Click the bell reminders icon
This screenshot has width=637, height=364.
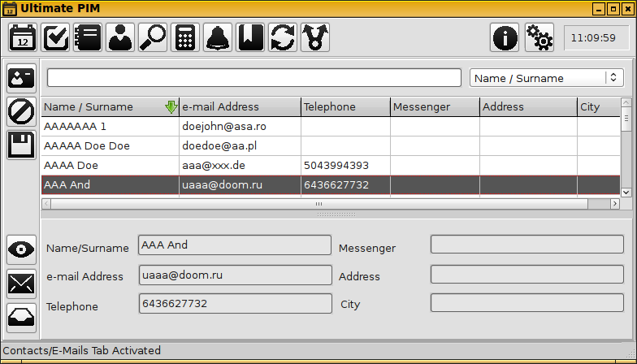pos(218,37)
